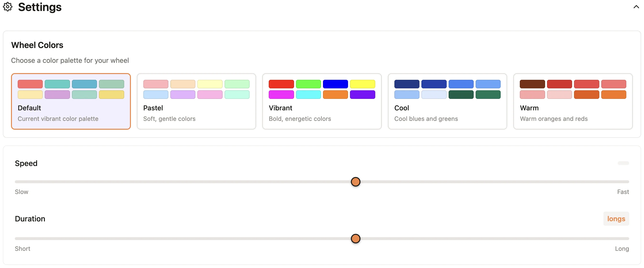
Task: Click the navy first swatch in Cool
Action: (x=407, y=84)
